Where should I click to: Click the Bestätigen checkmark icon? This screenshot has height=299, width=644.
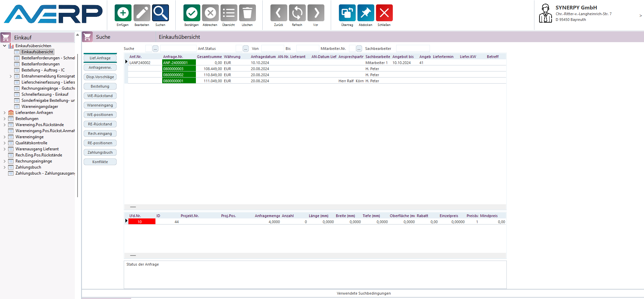click(192, 13)
